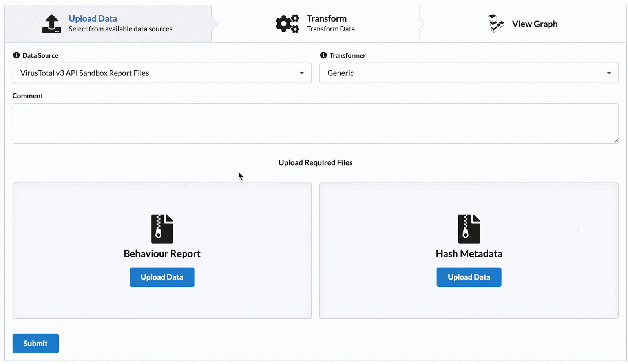The width and height of the screenshot is (628, 364).
Task: Click the Behaviour Report drop zone title
Action: coord(162,254)
